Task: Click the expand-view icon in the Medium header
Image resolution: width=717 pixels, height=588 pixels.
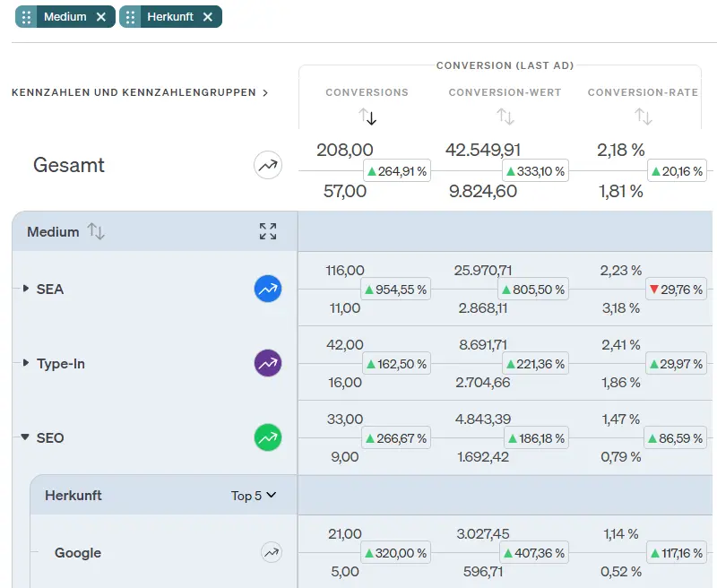Action: click(x=268, y=230)
